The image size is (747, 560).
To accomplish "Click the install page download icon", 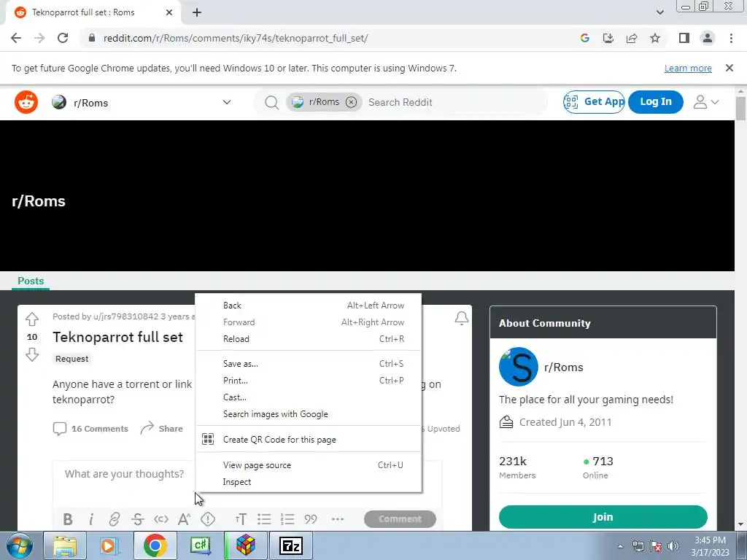I will point(608,38).
